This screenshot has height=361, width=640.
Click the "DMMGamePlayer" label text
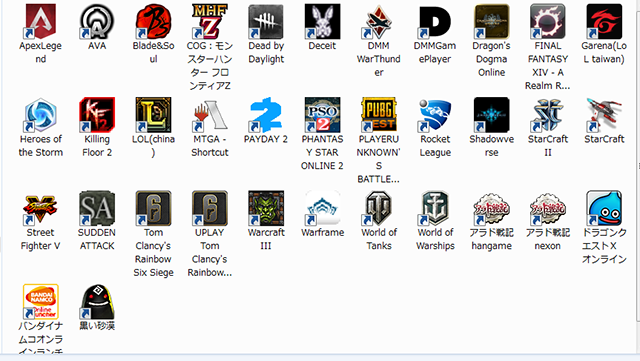(x=435, y=52)
